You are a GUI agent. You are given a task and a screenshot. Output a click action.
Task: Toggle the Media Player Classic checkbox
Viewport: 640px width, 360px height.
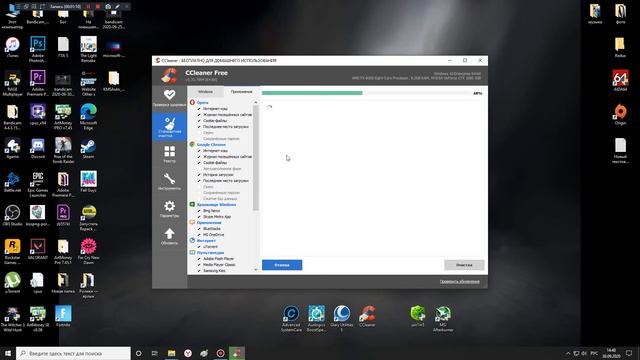tap(199, 265)
